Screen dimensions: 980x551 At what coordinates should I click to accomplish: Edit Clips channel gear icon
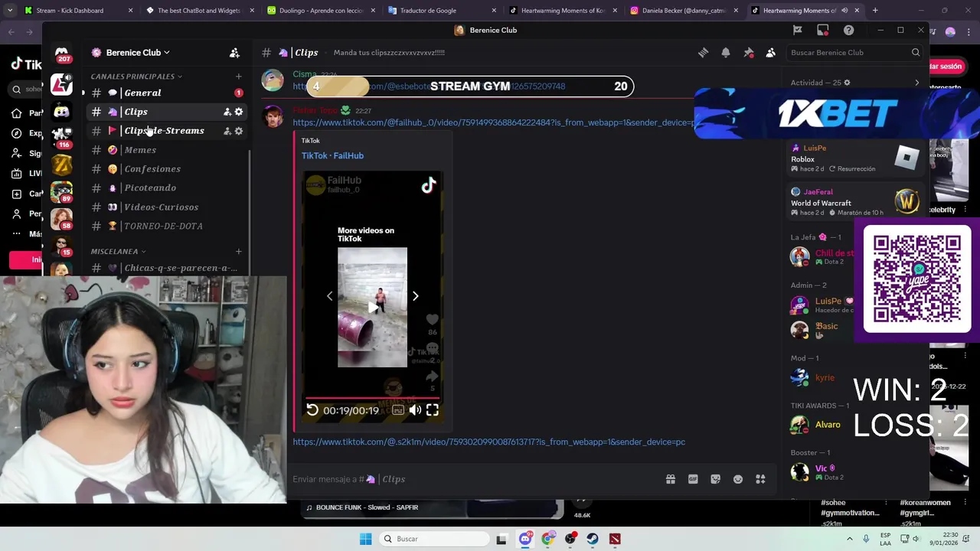coord(239,112)
